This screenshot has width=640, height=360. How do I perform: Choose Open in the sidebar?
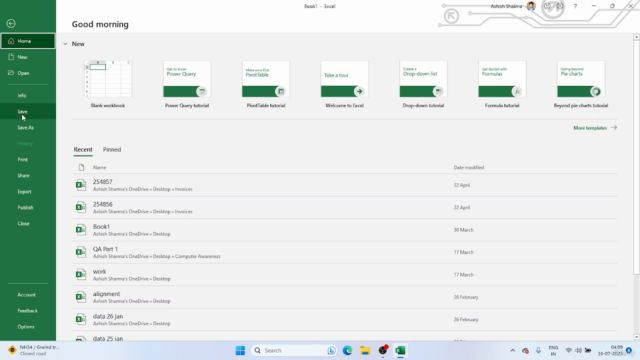[x=28, y=73]
